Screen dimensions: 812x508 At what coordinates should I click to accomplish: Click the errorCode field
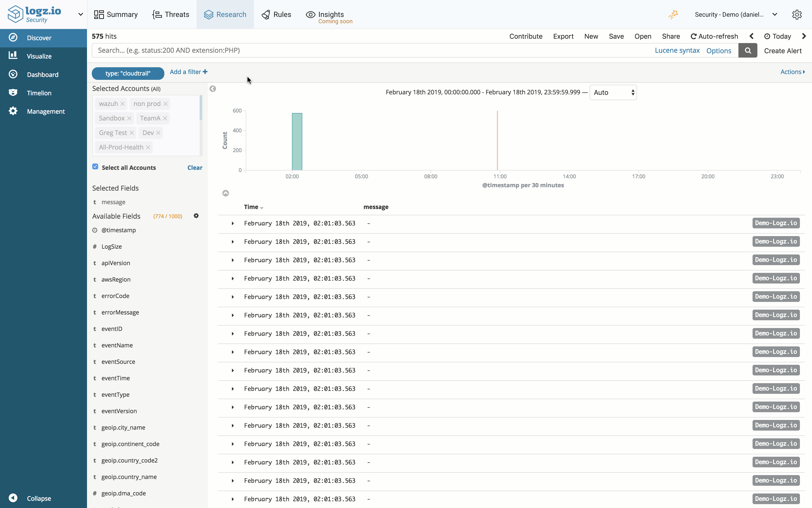[115, 296]
